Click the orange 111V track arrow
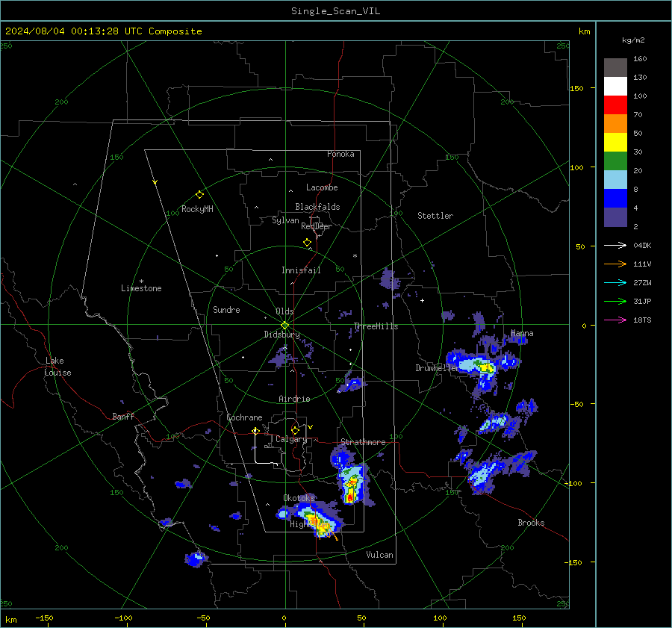This screenshot has height=628, width=672. 615,264
